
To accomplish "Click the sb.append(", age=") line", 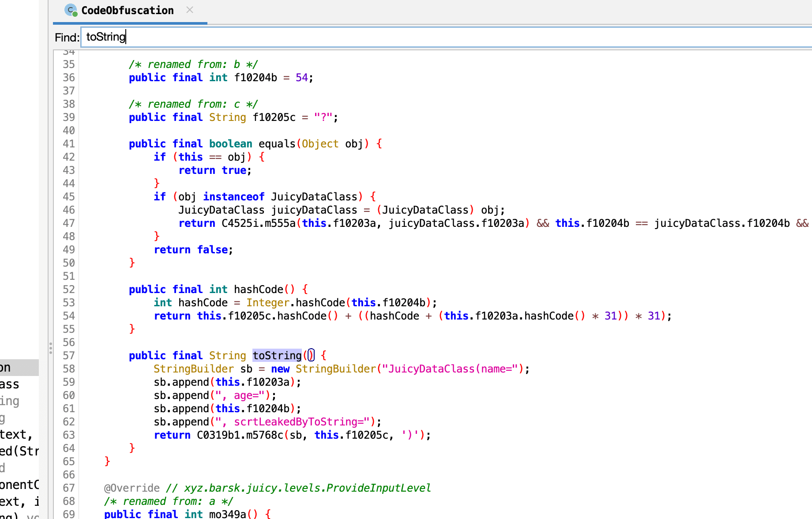I will [x=215, y=395].
